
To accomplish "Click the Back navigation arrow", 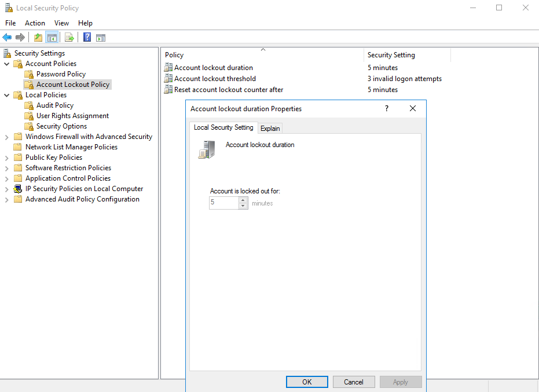I will click(x=7, y=37).
